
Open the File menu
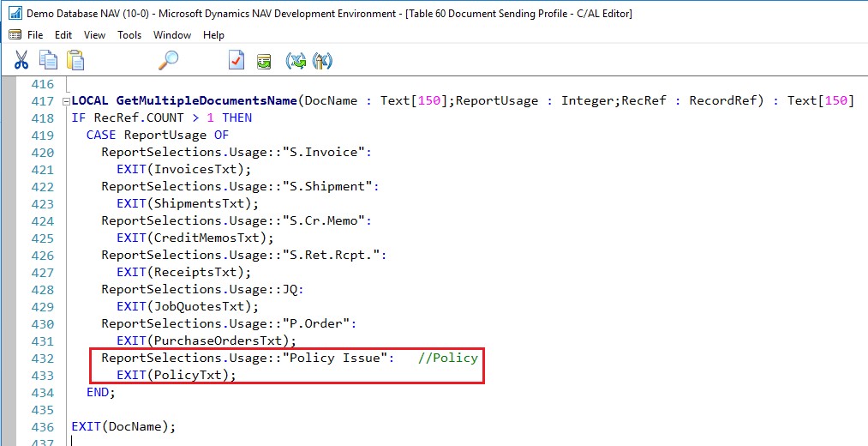[35, 35]
